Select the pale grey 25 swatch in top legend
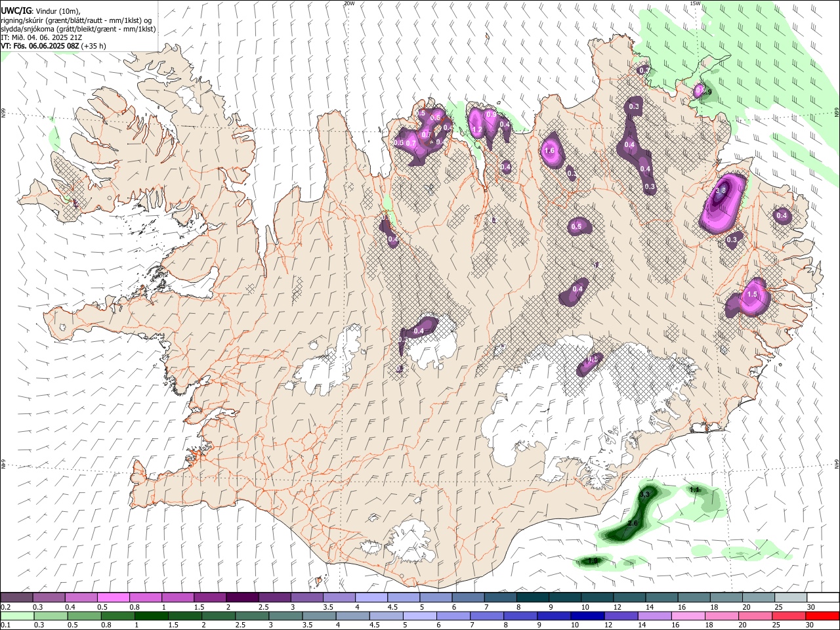 pyautogui.click(x=790, y=597)
